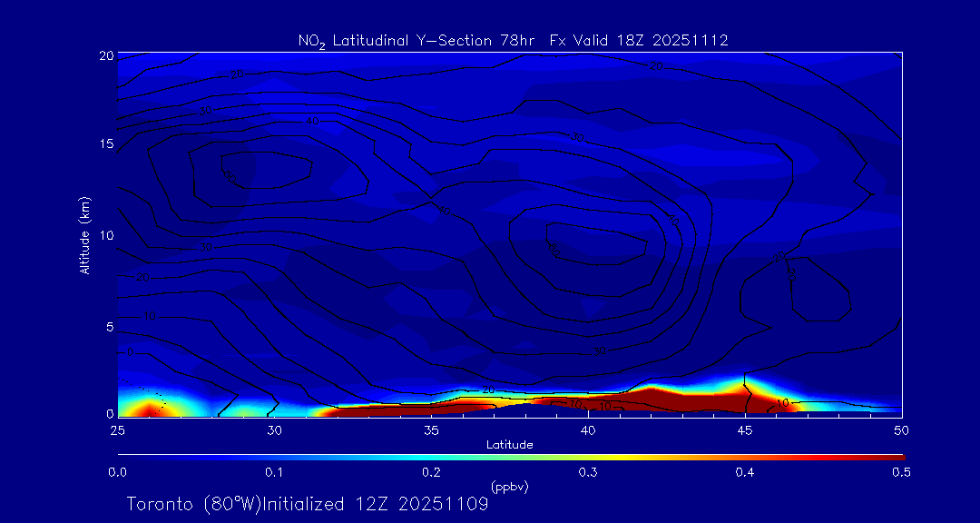Click the red NO2 plume near latitude 43

[690, 400]
